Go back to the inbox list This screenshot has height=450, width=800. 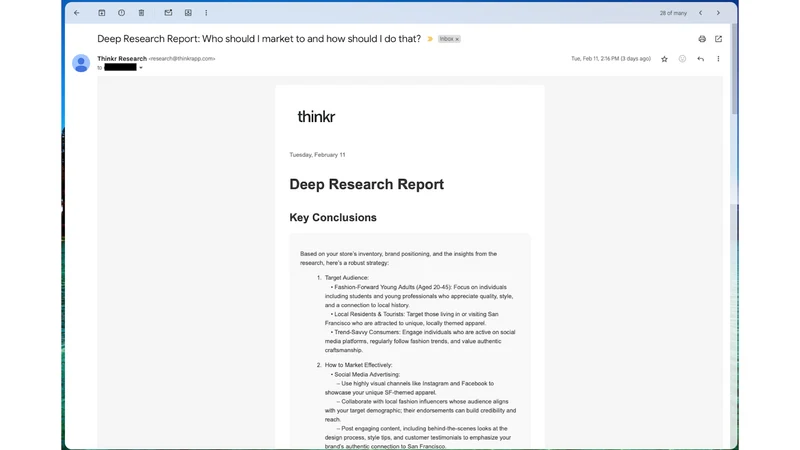click(77, 13)
